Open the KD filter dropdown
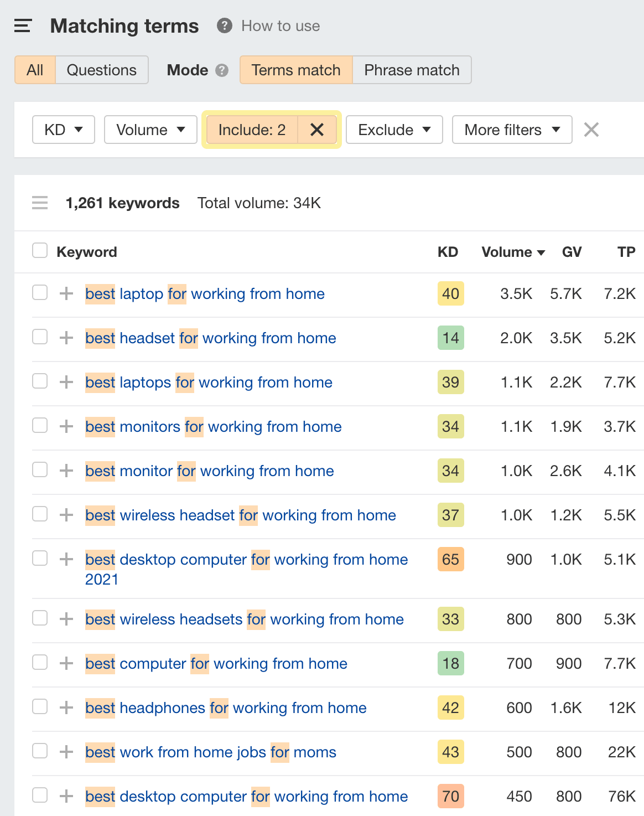644x816 pixels. click(63, 130)
